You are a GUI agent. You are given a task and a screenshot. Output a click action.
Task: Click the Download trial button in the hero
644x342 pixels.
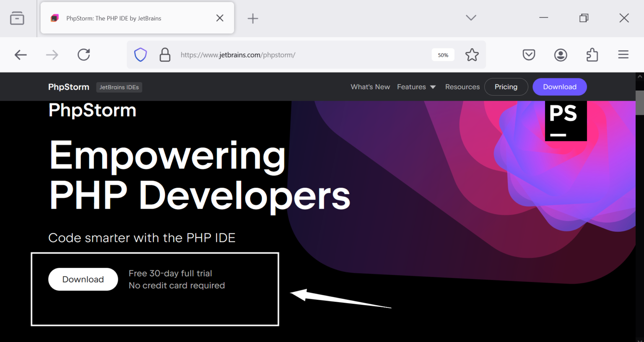(83, 279)
